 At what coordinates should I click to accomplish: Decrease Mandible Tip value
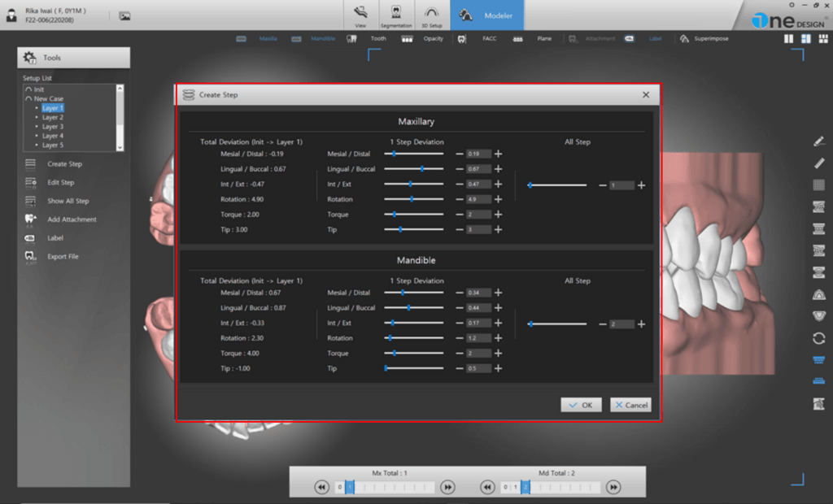click(x=460, y=368)
